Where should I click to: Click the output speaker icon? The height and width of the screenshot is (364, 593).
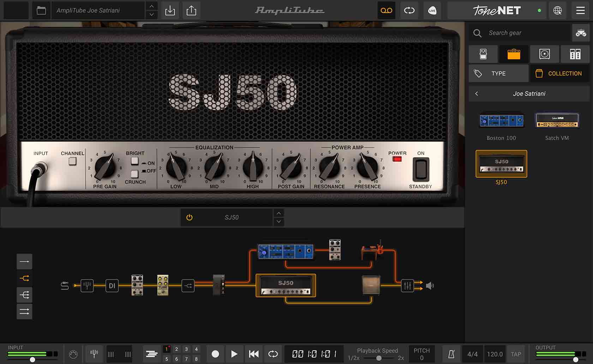point(430,286)
